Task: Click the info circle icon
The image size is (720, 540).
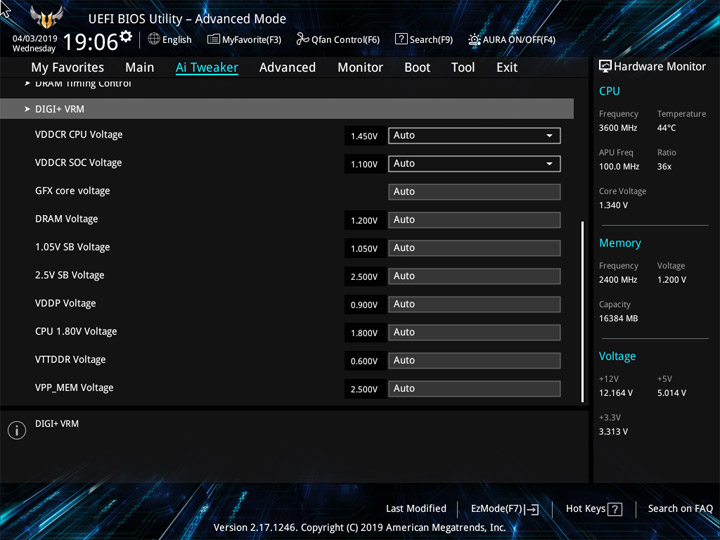Action: [x=17, y=430]
